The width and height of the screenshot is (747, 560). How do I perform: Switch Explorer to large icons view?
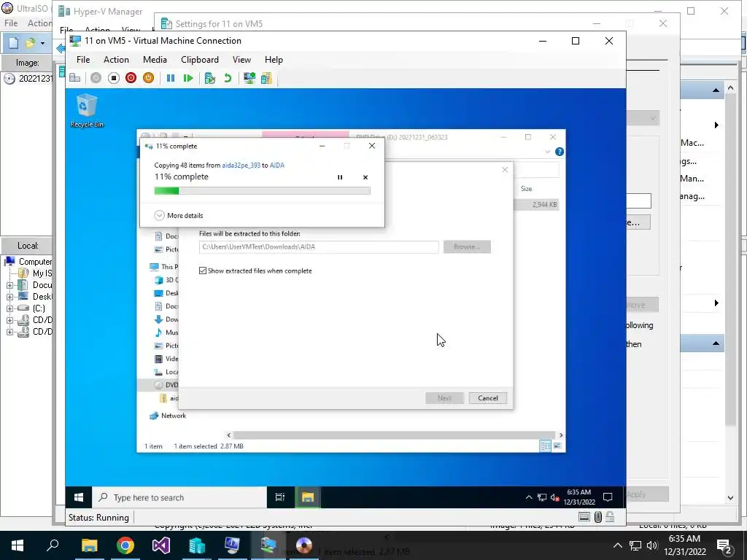[x=557, y=446]
